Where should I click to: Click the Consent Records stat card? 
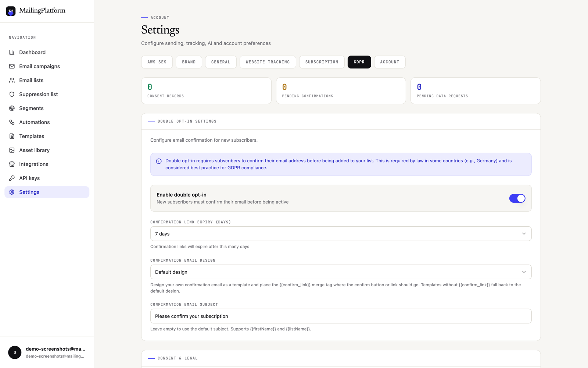(x=206, y=91)
